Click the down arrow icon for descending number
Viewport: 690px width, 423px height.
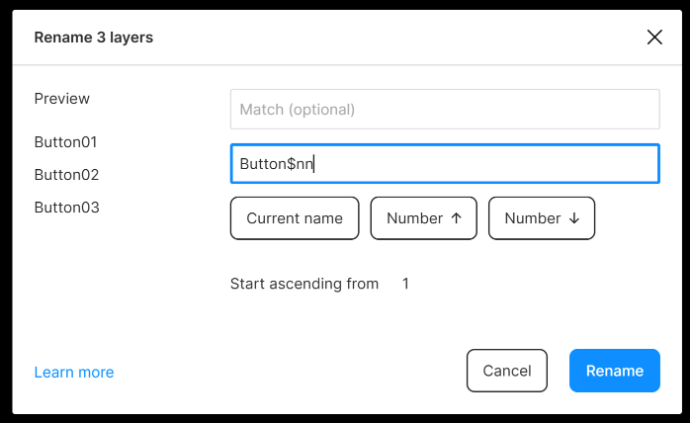(574, 218)
